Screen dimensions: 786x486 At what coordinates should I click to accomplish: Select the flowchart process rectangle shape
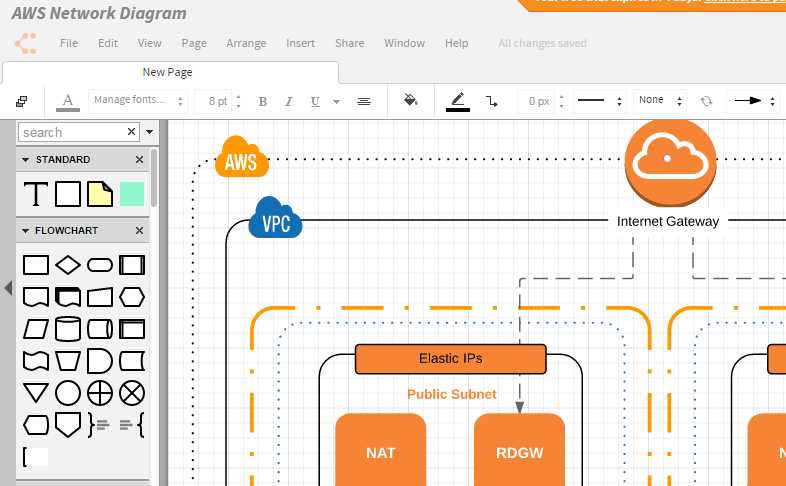point(36,265)
